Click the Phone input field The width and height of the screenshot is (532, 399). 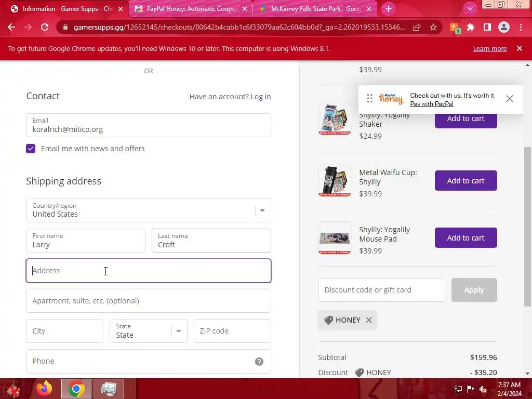click(x=149, y=362)
